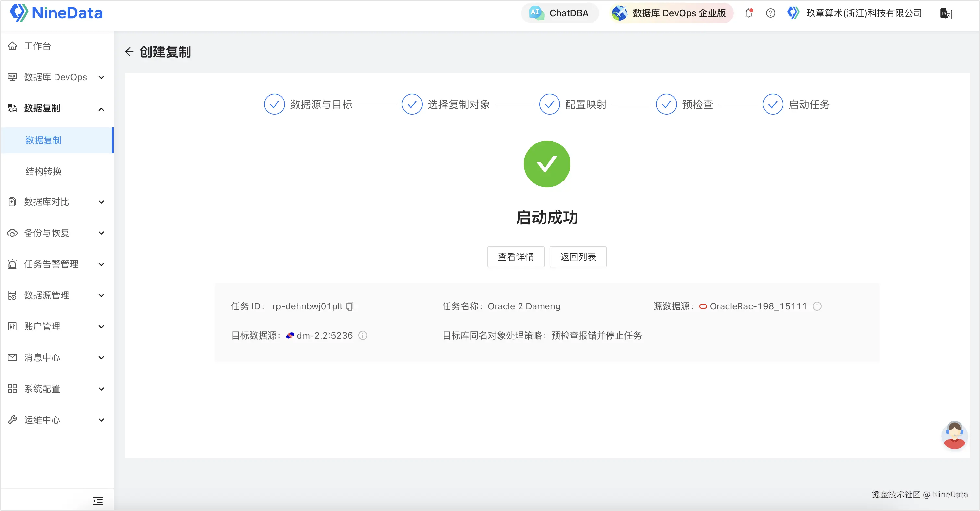The width and height of the screenshot is (980, 511).
Task: Click the back arrow beside 创建复制
Action: 129,52
